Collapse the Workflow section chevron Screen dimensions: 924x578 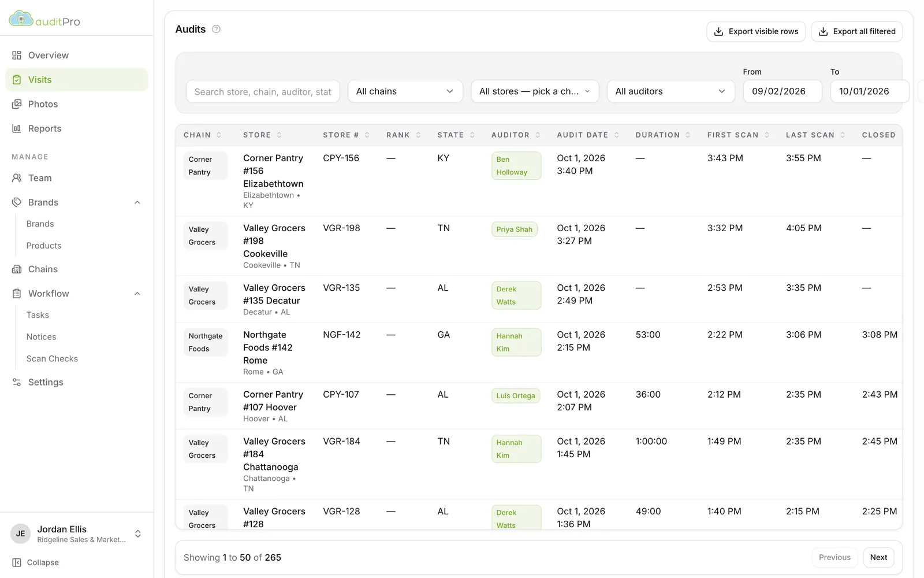point(137,294)
